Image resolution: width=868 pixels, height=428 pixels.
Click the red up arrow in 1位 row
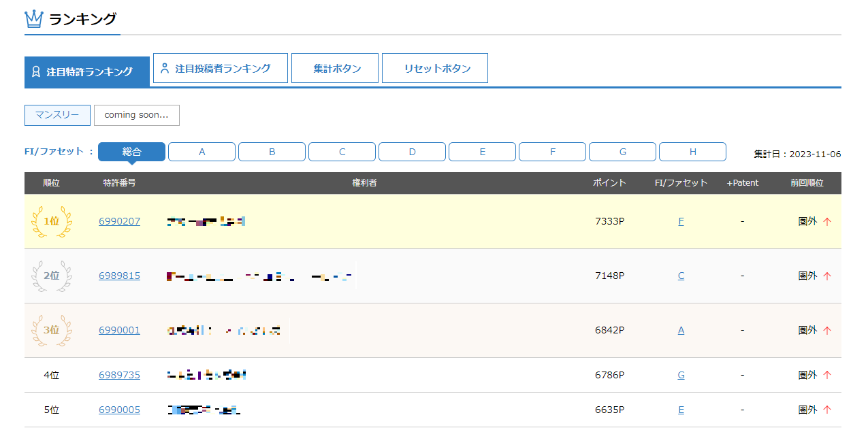coord(827,221)
